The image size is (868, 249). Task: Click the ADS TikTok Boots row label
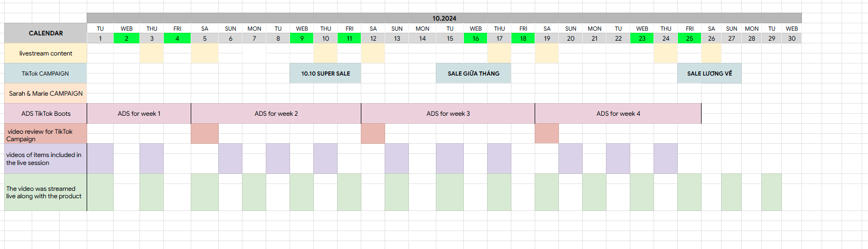pos(45,114)
